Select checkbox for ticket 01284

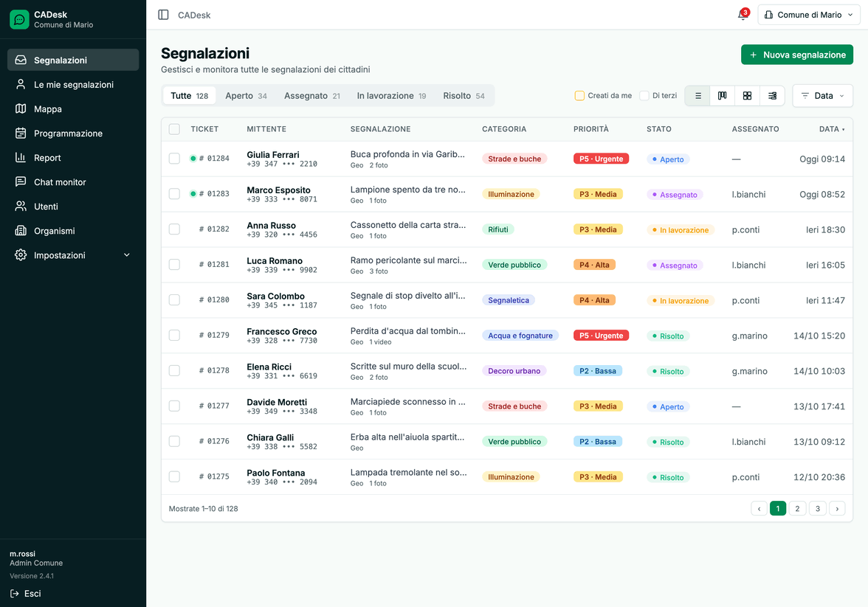(174, 159)
